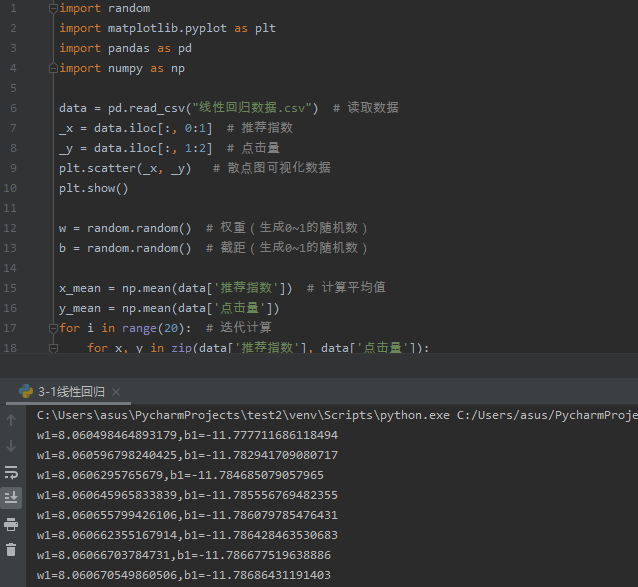
Task: Click the Python icon on run tab
Action: 26,391
